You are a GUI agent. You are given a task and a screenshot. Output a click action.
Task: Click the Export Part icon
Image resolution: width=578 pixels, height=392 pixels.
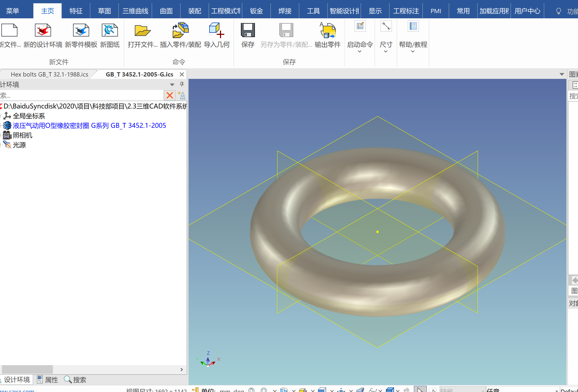[x=327, y=31]
